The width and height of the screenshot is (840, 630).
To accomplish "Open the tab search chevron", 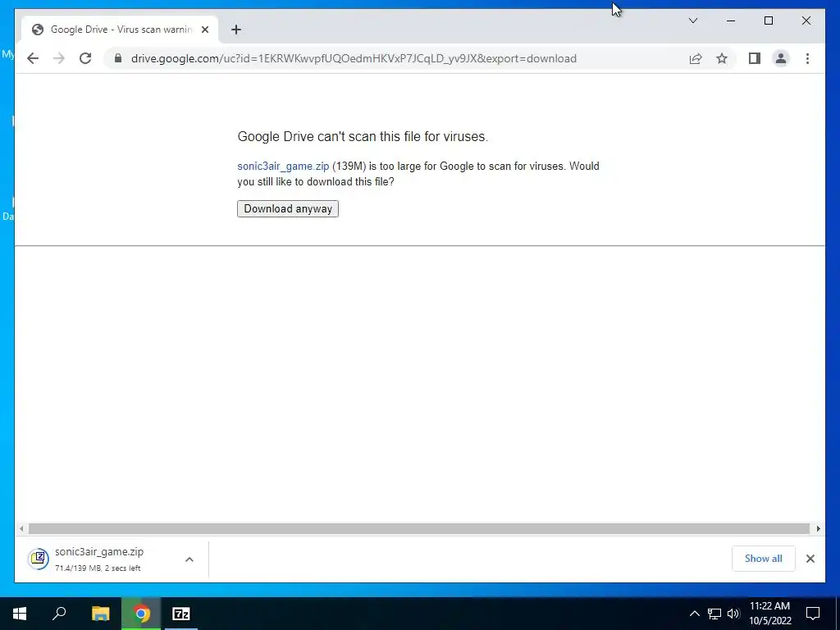I will 692,21.
